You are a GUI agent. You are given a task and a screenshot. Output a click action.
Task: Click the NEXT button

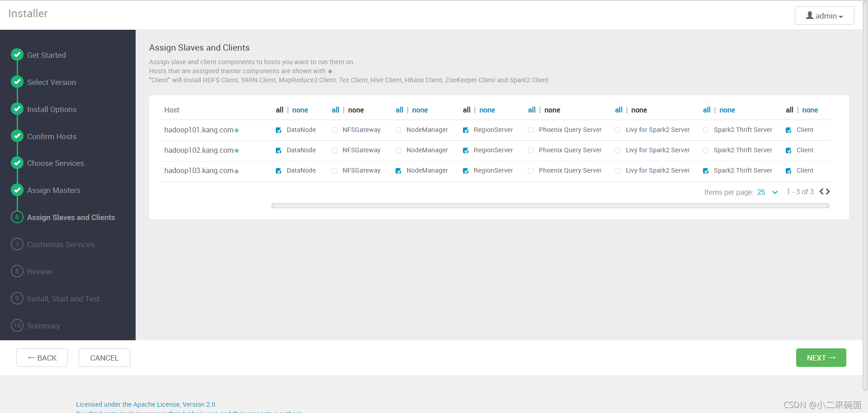tap(821, 357)
